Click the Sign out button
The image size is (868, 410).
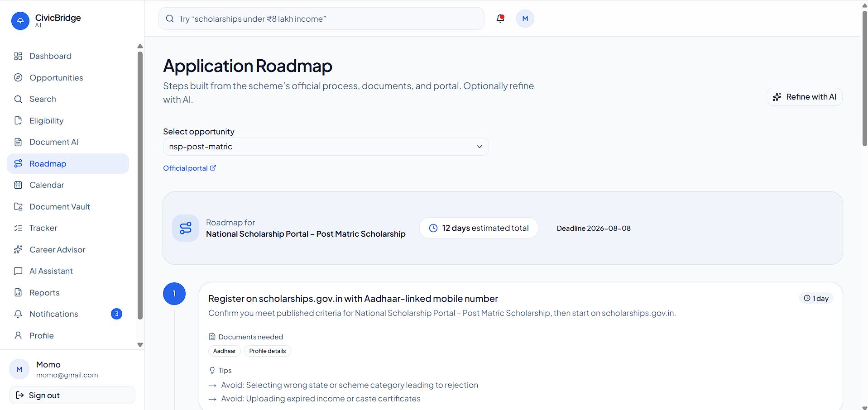[x=72, y=395]
